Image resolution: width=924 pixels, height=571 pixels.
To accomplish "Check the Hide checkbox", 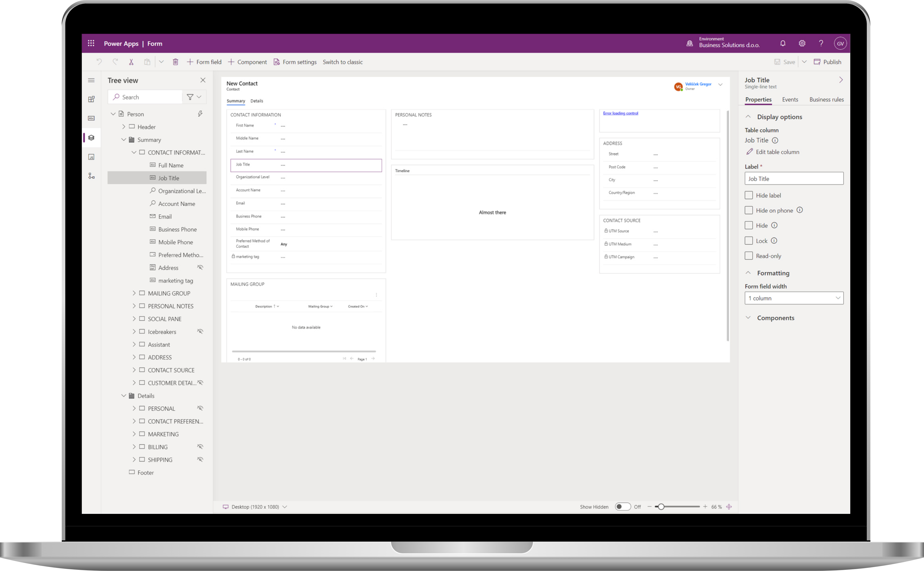I will [x=749, y=225].
